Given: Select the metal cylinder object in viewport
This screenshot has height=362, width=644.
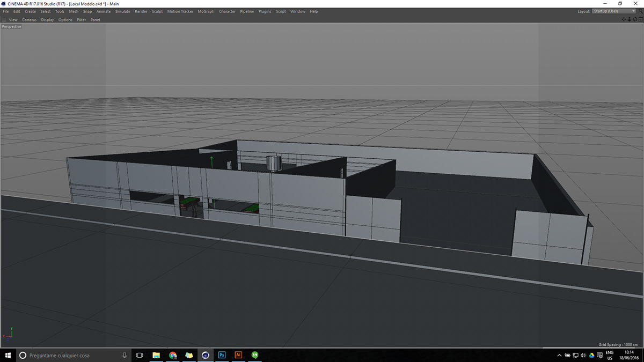Looking at the screenshot, I should pos(274,163).
